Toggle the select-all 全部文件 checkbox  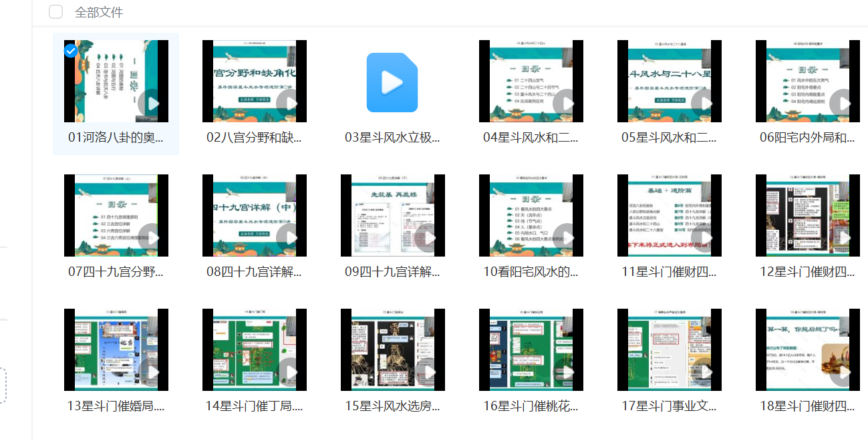click(56, 12)
